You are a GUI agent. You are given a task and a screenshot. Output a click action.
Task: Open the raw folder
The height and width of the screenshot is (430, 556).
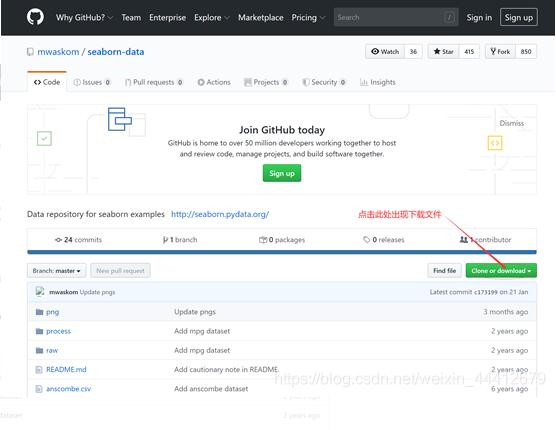(x=52, y=350)
